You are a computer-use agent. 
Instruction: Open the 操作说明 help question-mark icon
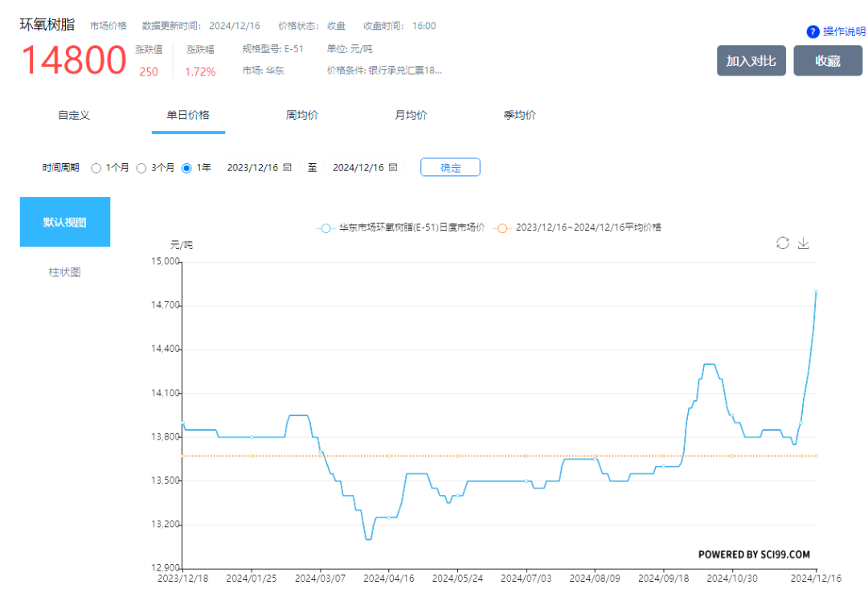click(x=813, y=31)
